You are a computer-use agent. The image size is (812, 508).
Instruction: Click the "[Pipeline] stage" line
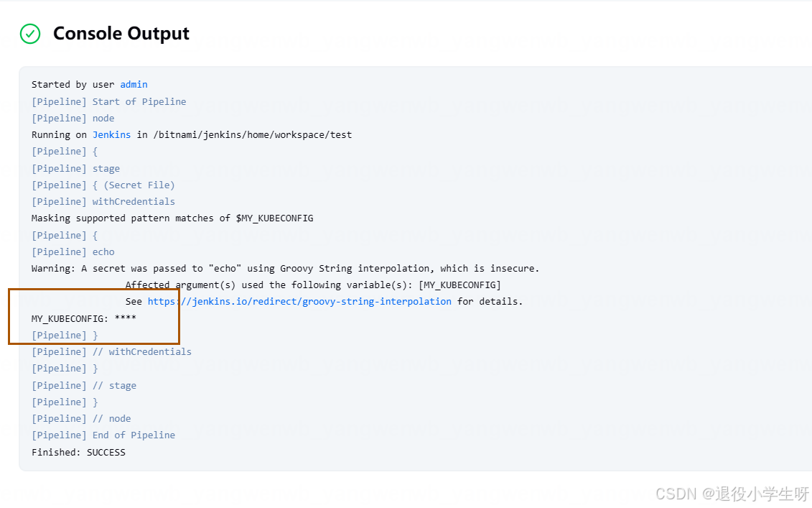(75, 168)
